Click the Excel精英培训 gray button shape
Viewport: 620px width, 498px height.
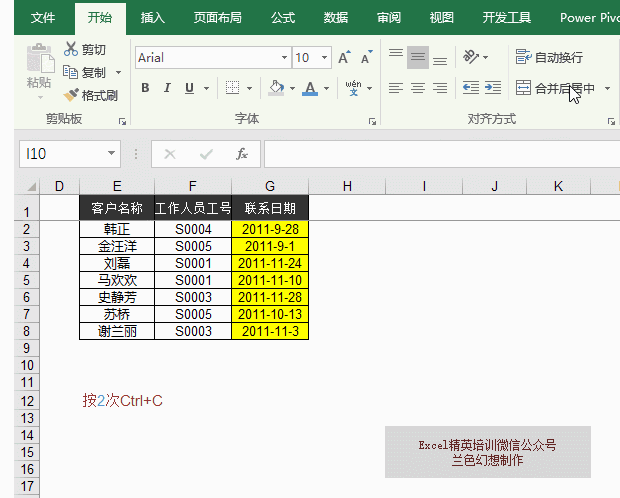[x=487, y=452]
